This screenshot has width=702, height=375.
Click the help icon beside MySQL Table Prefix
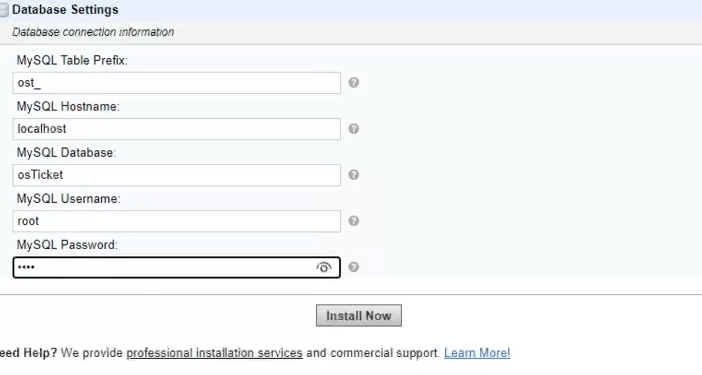pyautogui.click(x=354, y=83)
